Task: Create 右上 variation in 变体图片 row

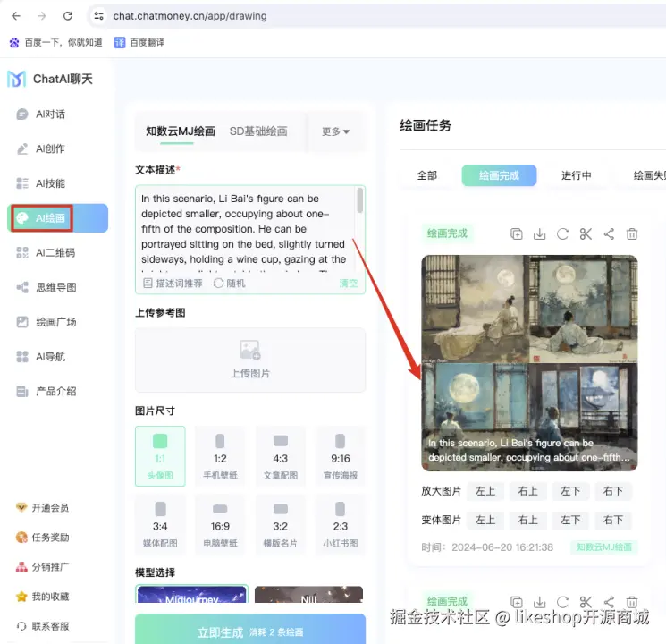Action: (x=528, y=521)
